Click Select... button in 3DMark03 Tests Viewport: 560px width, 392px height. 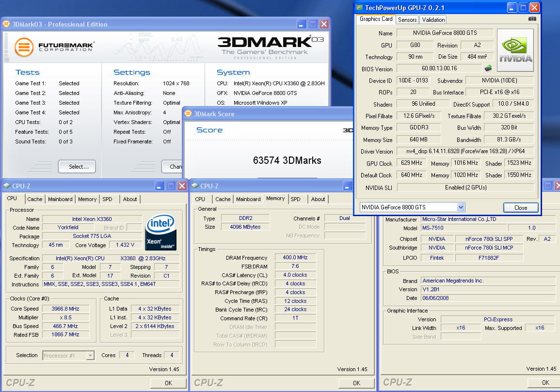coord(77,166)
